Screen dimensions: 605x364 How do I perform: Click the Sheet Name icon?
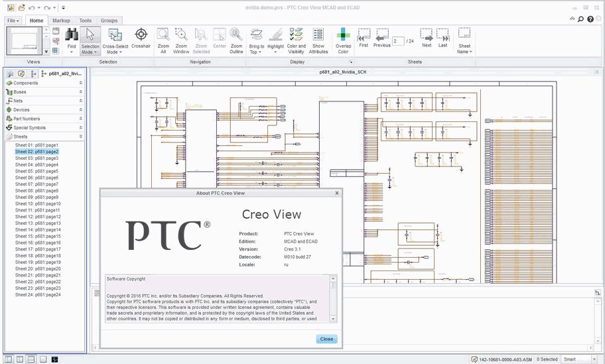coord(464,34)
